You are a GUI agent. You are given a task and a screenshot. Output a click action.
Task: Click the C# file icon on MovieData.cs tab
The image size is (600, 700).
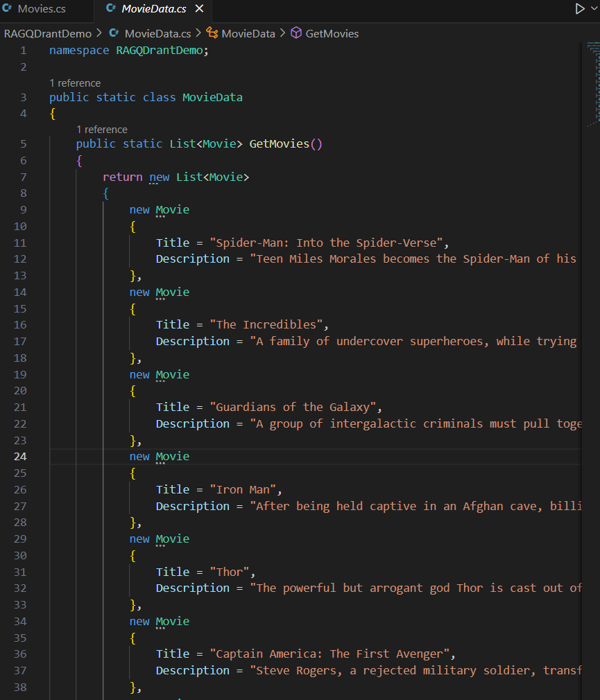tap(111, 9)
